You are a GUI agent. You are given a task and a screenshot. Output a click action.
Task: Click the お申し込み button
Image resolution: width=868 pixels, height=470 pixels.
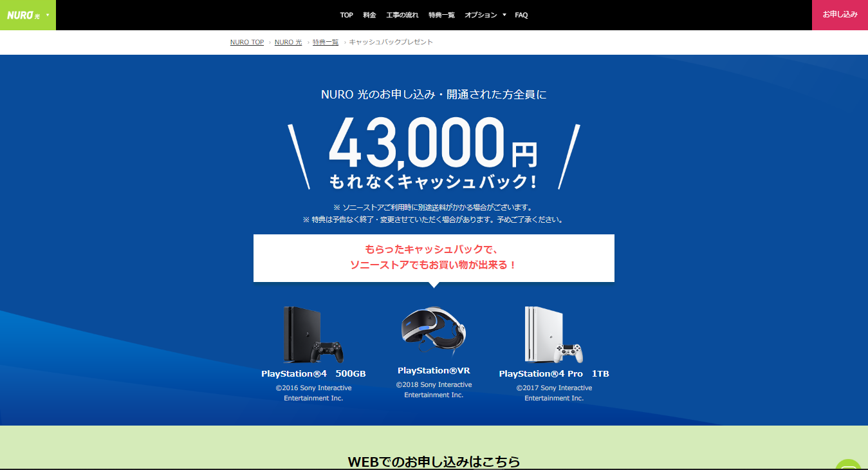(x=840, y=15)
